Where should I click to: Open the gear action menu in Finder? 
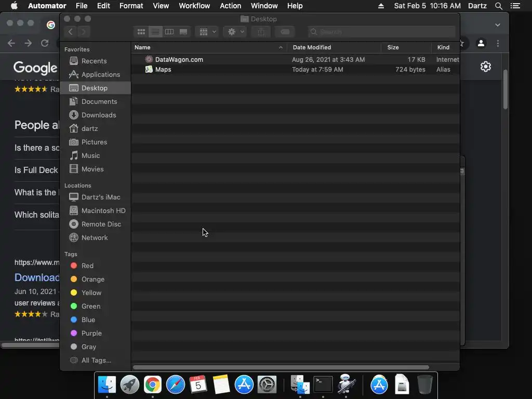[235, 32]
